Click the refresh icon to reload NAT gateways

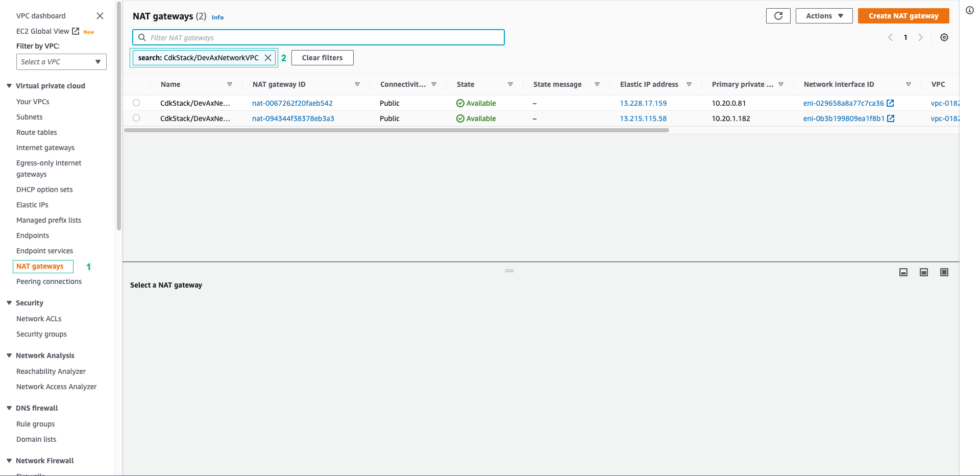point(778,15)
